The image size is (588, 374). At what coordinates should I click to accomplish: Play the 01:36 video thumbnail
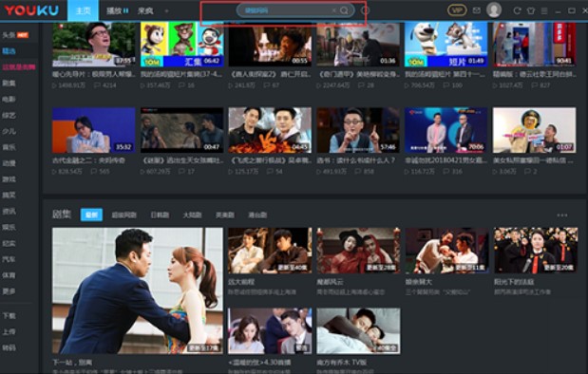358,45
